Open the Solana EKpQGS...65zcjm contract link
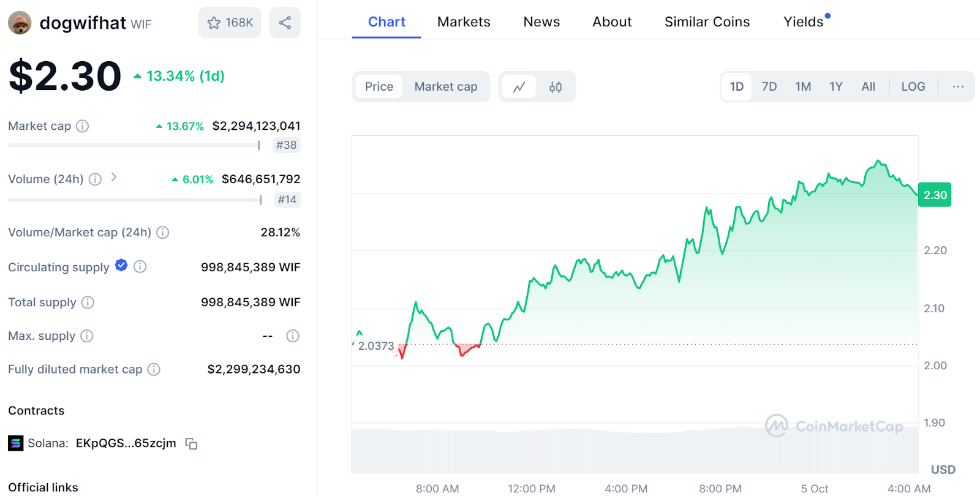 (126, 443)
